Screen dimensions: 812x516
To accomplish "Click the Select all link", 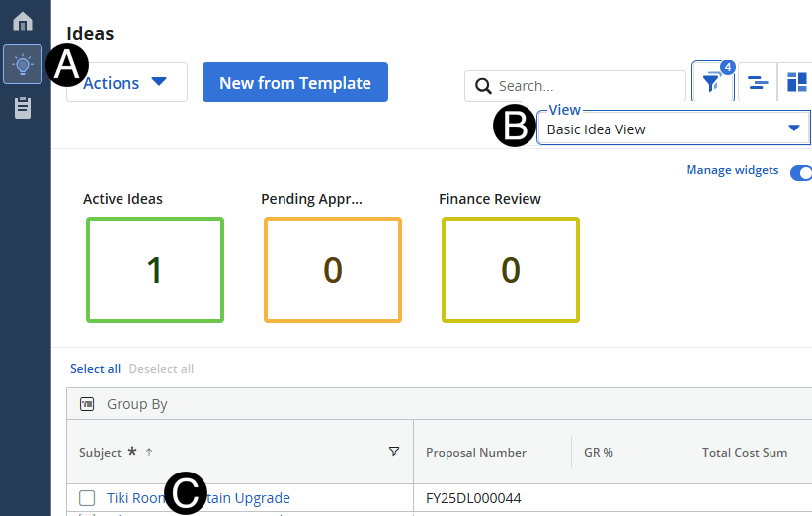I will [x=95, y=369].
